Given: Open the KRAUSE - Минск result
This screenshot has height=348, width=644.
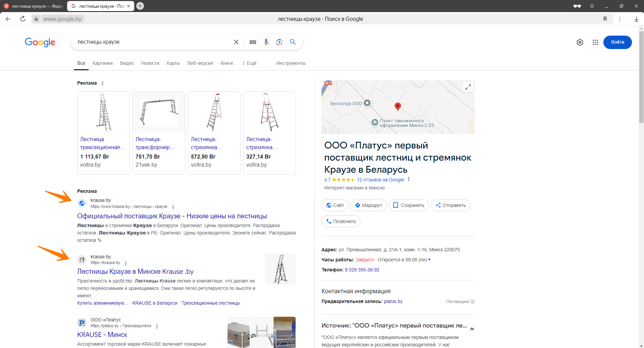Looking at the screenshot, I should pyautogui.click(x=102, y=335).
